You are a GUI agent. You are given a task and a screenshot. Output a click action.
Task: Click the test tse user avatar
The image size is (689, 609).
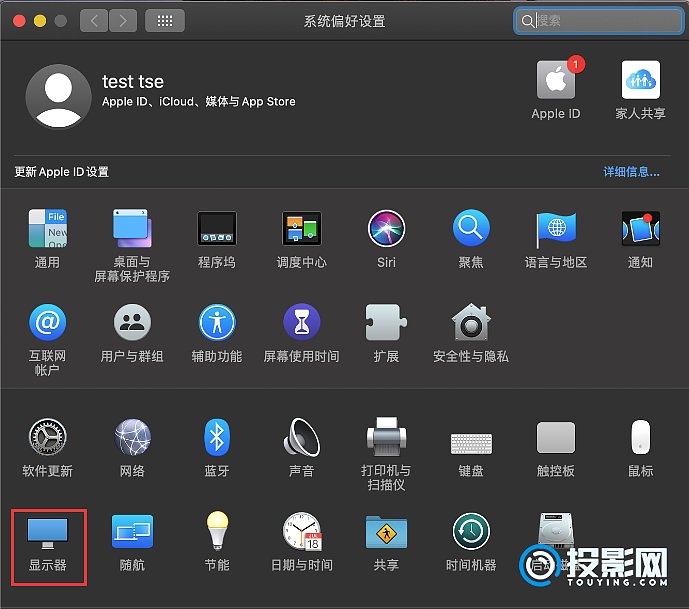point(58,98)
